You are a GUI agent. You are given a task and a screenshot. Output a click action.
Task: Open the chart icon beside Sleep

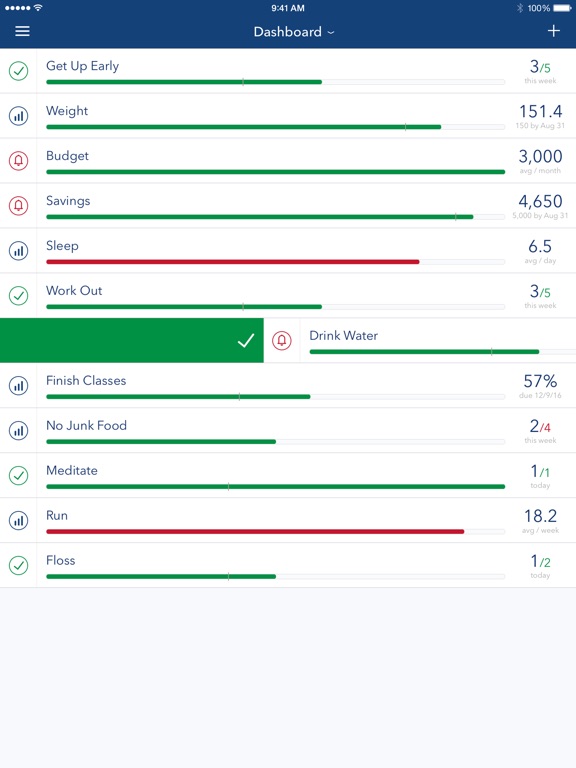(x=19, y=251)
